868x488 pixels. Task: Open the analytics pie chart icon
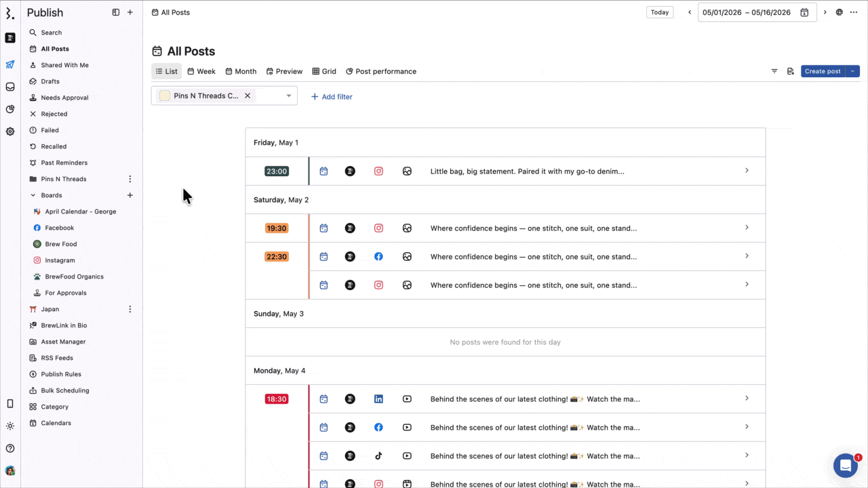10,109
